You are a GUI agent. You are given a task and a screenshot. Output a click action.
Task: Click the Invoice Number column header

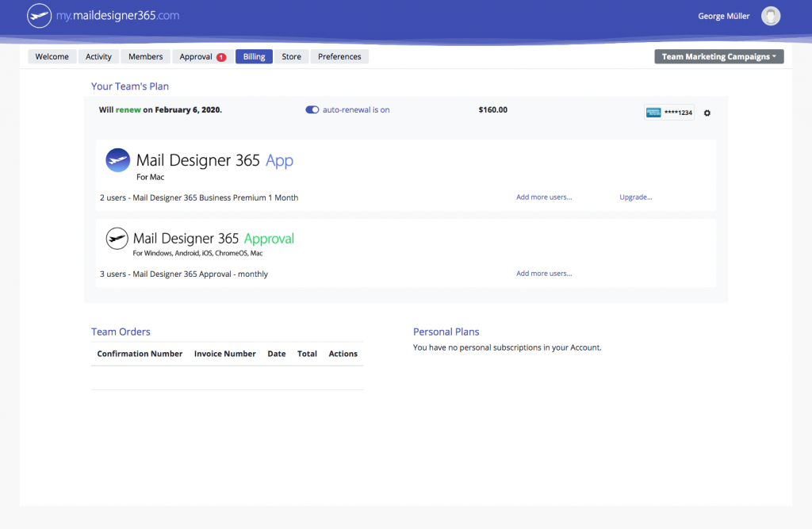pos(224,354)
